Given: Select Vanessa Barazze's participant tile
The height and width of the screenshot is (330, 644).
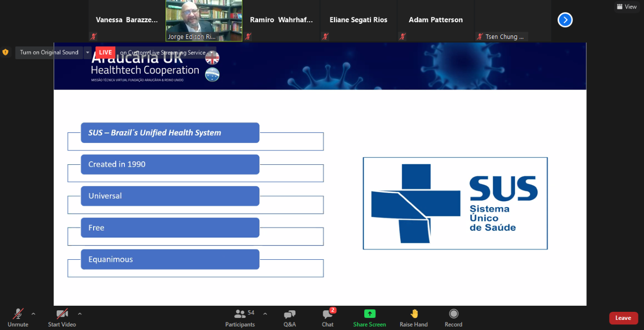Looking at the screenshot, I should (126, 21).
